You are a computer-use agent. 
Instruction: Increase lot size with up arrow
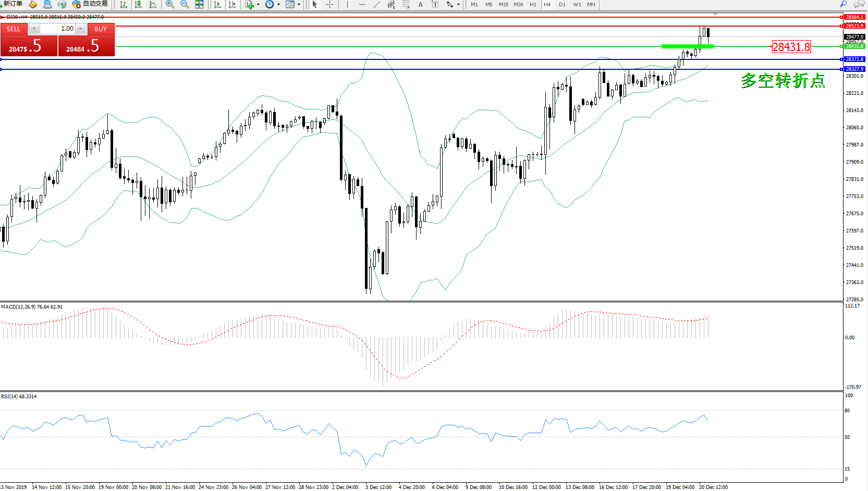point(81,29)
